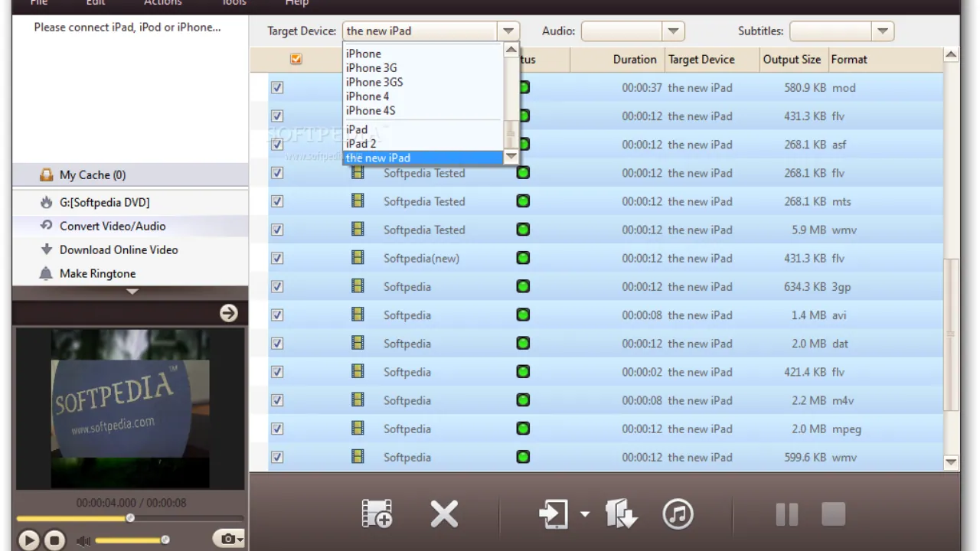This screenshot has height=551, width=980.
Task: Pick the highlighted 'the new iPad' list option
Action: coord(423,158)
